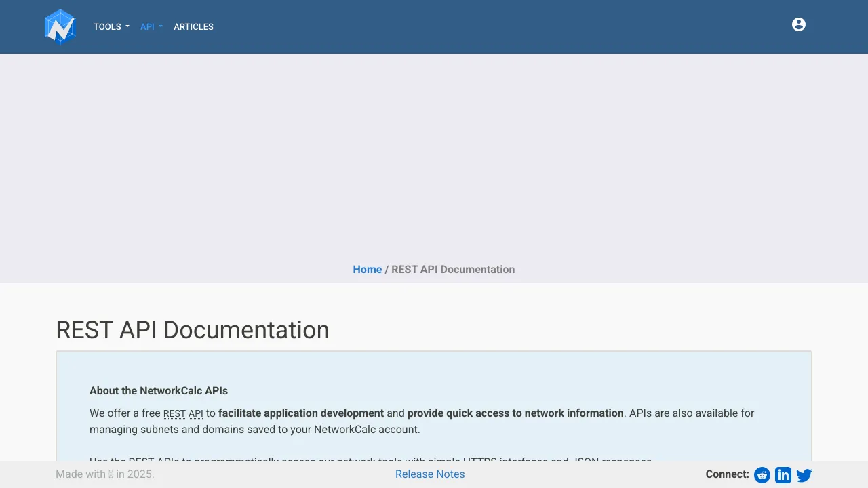The width and height of the screenshot is (868, 488).
Task: Click 'REST API Documentation' breadcrumb text
Action: (453, 270)
